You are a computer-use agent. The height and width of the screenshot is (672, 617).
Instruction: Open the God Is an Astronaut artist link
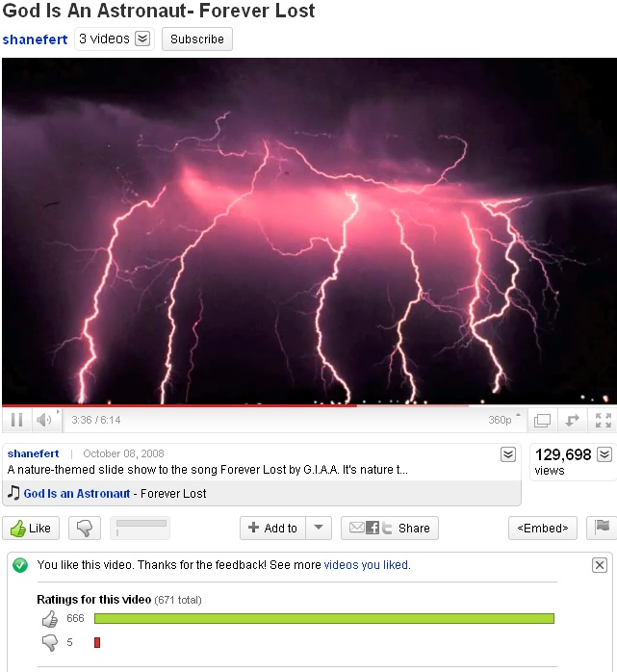[77, 494]
